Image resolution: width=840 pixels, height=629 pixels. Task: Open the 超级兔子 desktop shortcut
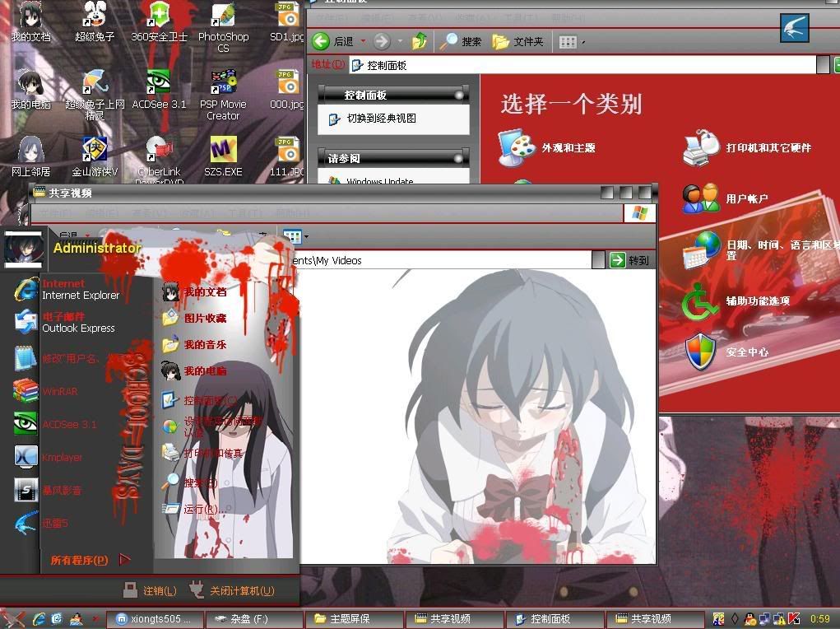pyautogui.click(x=95, y=21)
